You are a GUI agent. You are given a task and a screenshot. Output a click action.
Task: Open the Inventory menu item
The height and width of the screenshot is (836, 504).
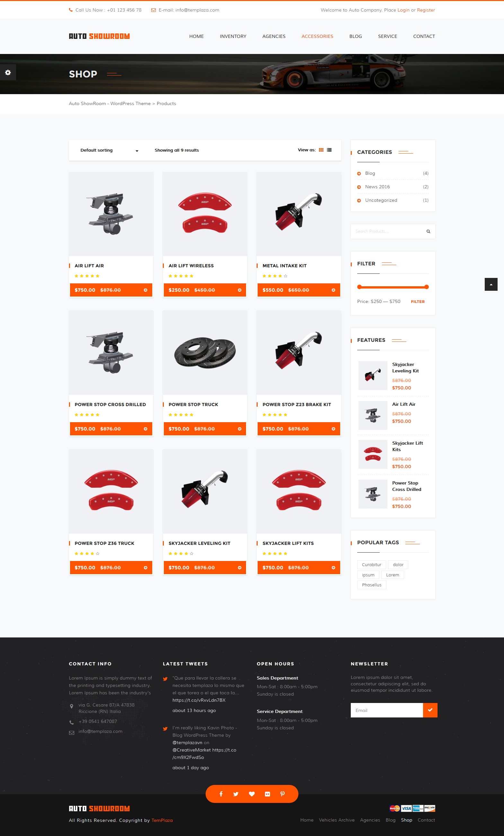pos(233,36)
